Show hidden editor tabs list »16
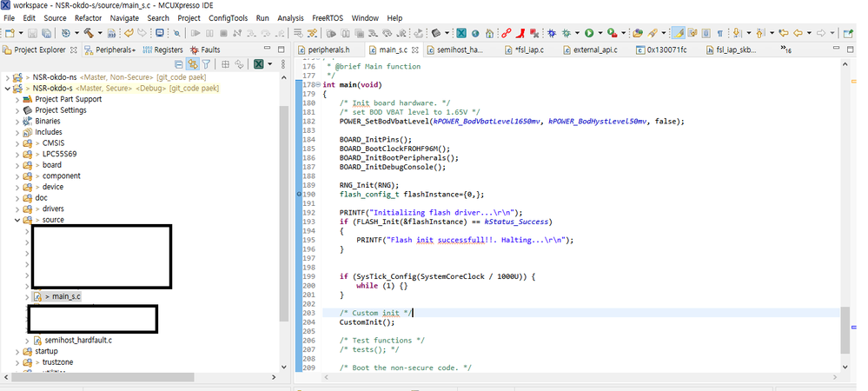The image size is (868, 391). 785,50
